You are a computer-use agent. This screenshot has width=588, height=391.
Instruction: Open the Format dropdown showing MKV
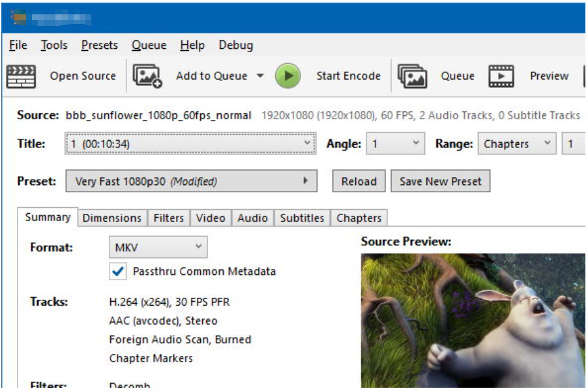pyautogui.click(x=158, y=247)
